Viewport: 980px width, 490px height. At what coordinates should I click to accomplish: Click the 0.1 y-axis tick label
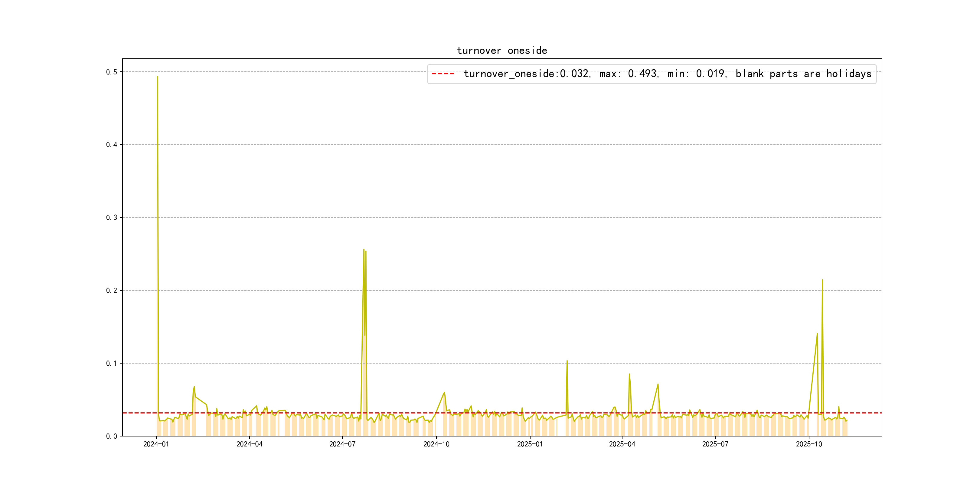[x=112, y=363]
